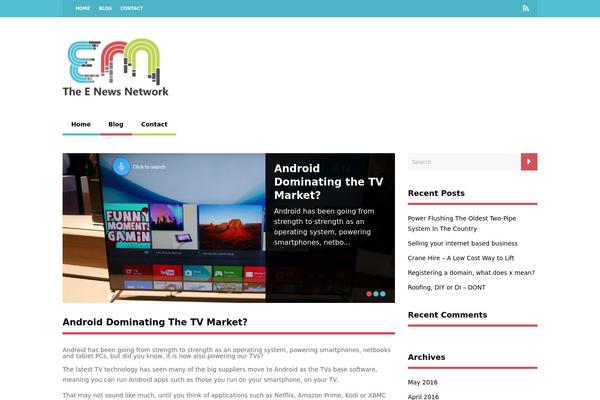The image size is (600, 400).
Task: Select the last slider dot
Action: [383, 294]
